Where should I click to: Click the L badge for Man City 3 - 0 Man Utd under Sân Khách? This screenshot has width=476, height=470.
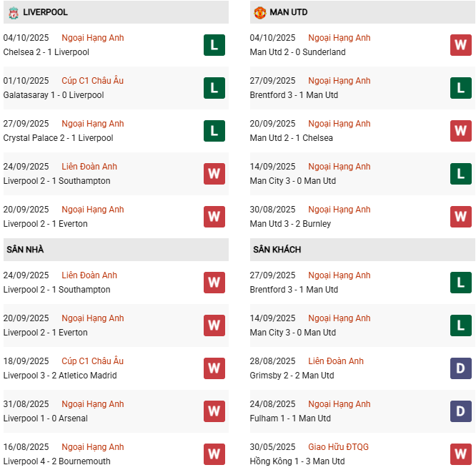[461, 325]
